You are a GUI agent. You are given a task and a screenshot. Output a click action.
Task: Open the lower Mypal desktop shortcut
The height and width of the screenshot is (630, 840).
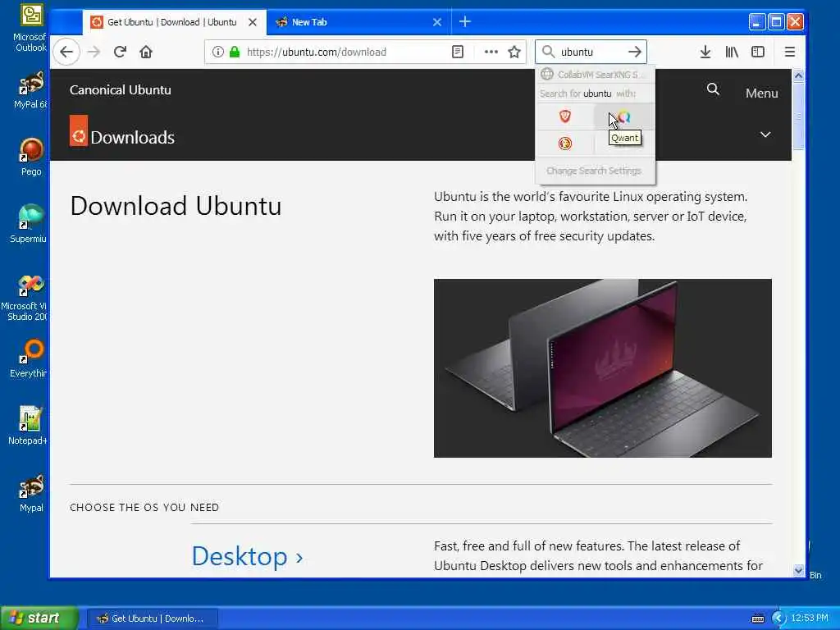(x=31, y=493)
